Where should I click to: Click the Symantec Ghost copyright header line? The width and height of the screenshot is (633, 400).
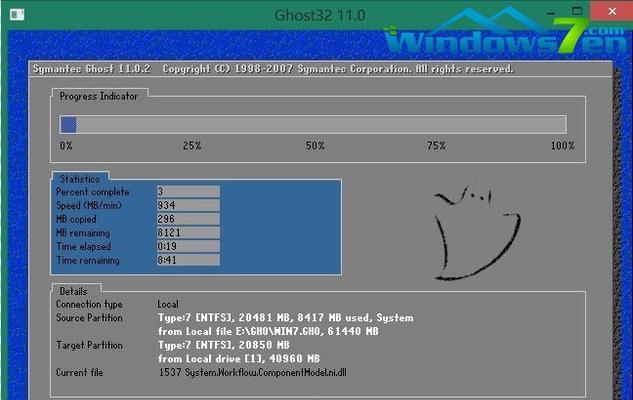tap(273, 69)
